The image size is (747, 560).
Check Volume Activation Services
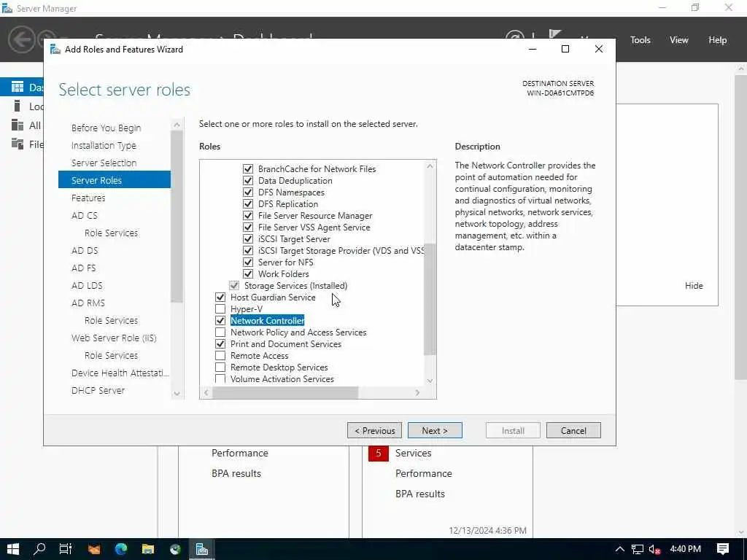click(220, 378)
